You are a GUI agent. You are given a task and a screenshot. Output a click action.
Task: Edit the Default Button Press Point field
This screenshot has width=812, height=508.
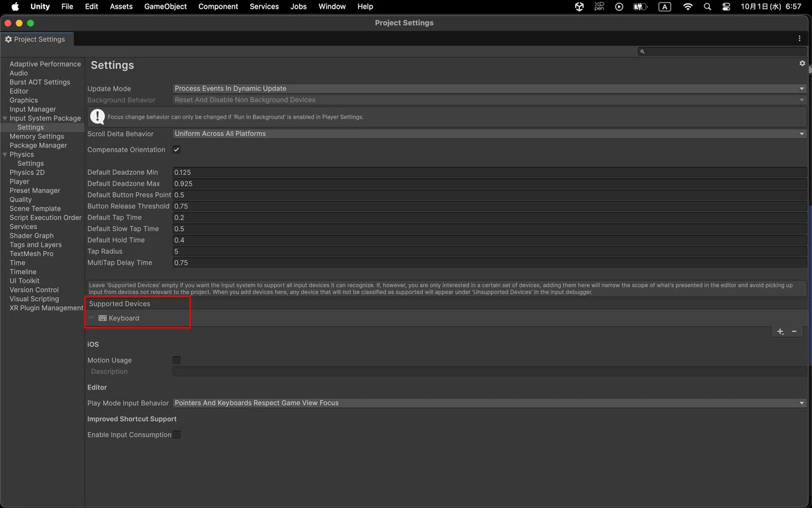tap(490, 195)
